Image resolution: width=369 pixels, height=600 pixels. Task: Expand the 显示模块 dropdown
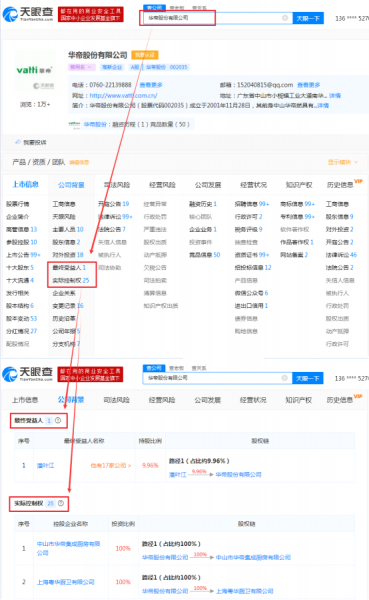pos(343,162)
